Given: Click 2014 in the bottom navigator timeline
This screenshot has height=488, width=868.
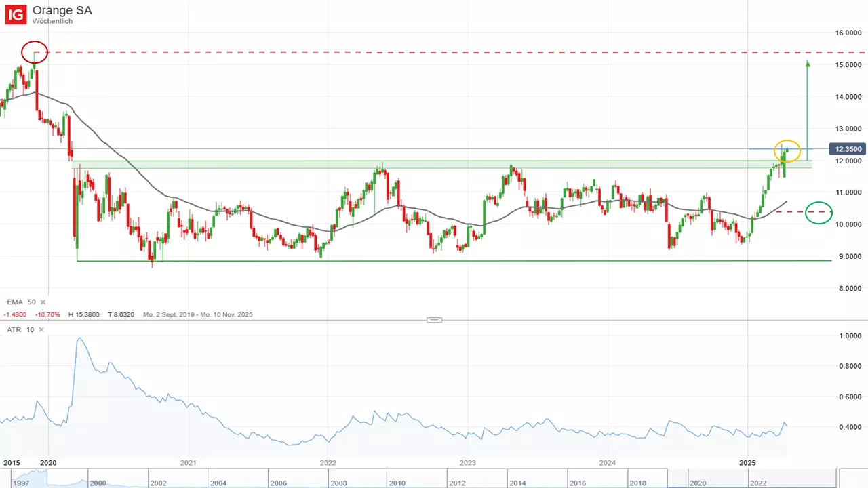Looking at the screenshot, I should [517, 483].
